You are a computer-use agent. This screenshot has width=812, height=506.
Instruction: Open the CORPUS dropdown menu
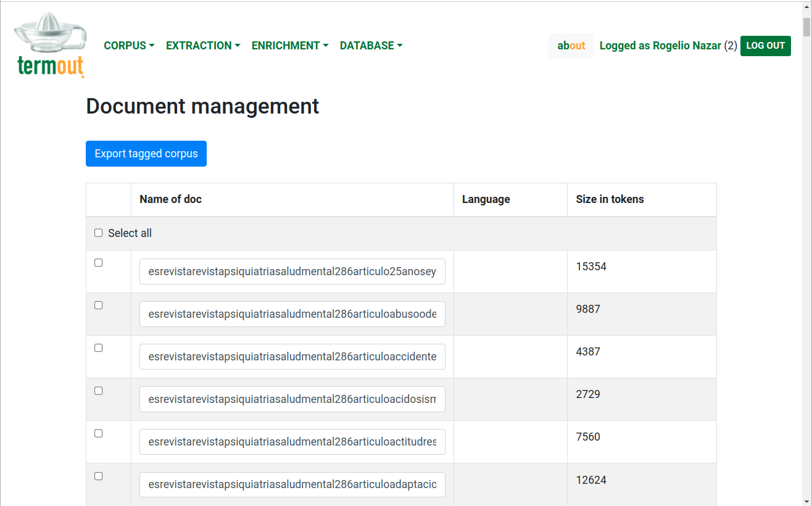[129, 46]
